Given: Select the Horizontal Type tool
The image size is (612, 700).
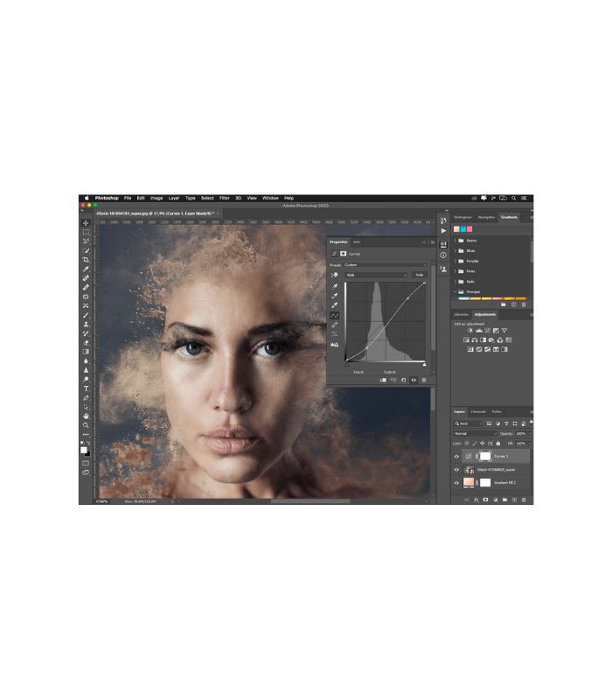Looking at the screenshot, I should pos(86,388).
